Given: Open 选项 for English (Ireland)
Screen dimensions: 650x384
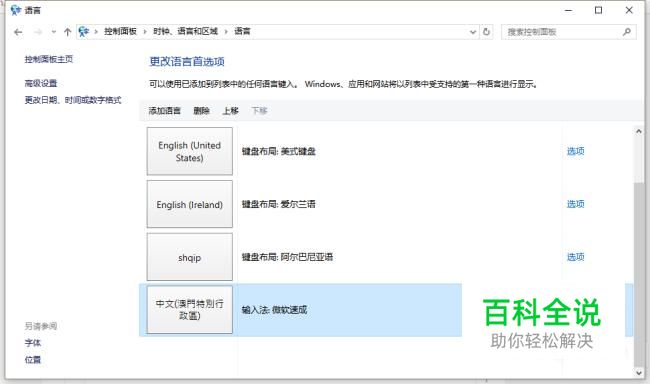Looking at the screenshot, I should [575, 204].
